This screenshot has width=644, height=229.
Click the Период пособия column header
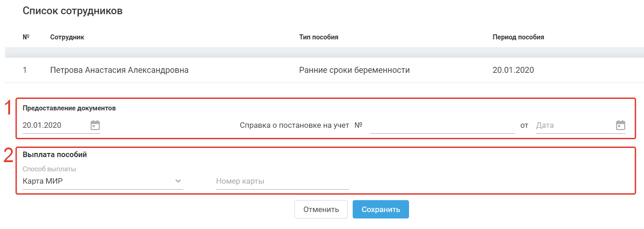(518, 37)
